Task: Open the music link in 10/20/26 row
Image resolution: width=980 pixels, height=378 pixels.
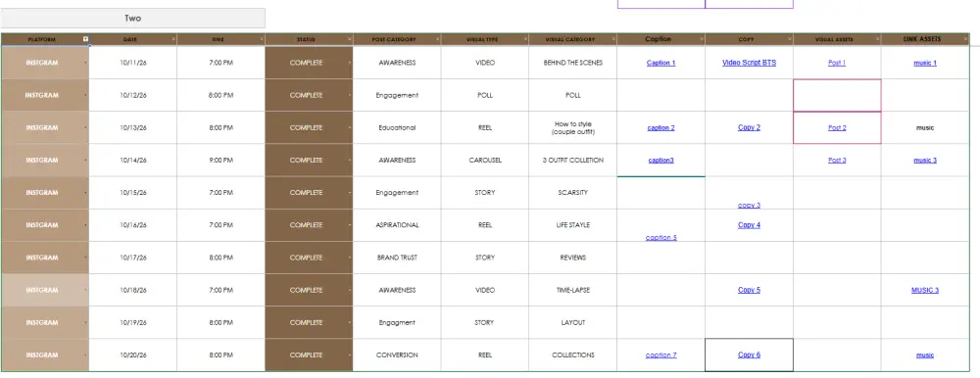Action: coord(925,355)
